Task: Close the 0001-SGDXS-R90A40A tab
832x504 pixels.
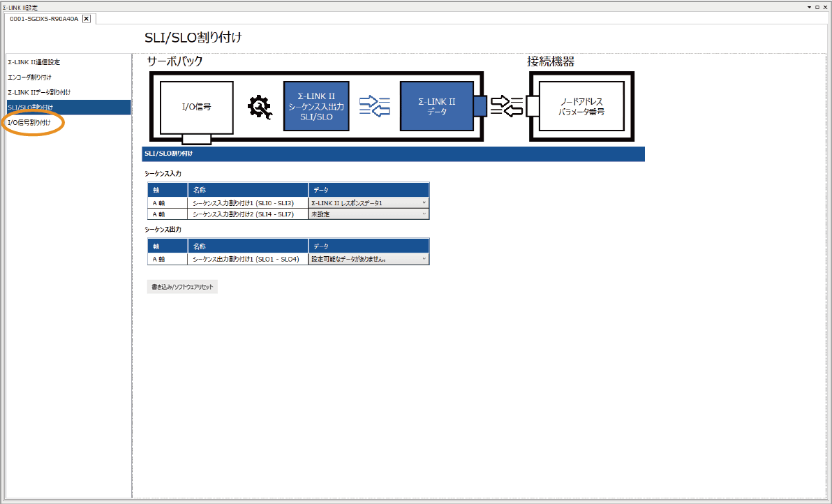Action: pos(87,19)
